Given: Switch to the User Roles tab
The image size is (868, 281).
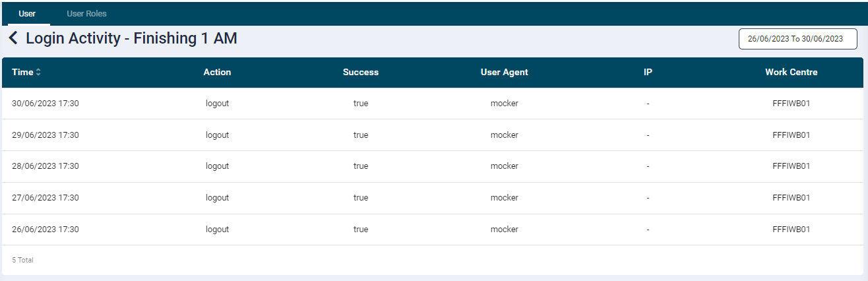Looking at the screenshot, I should coord(86,14).
